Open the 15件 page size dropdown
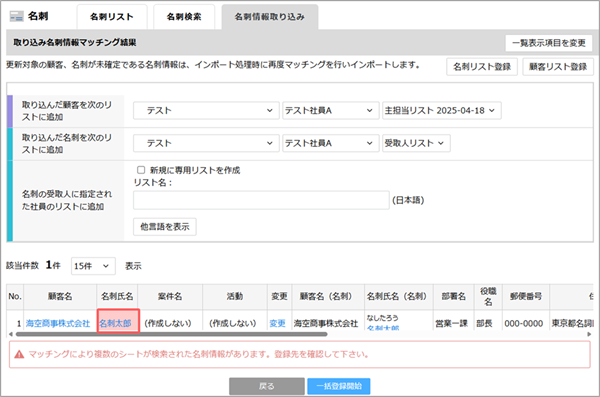 click(x=93, y=266)
